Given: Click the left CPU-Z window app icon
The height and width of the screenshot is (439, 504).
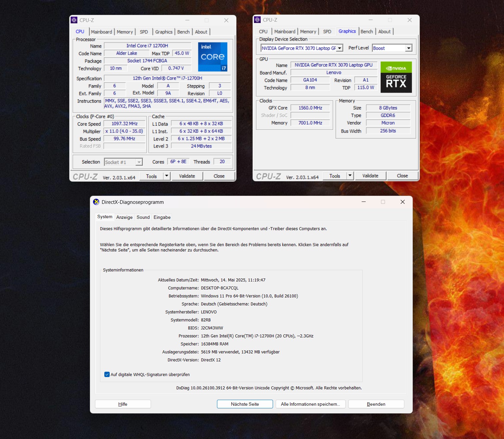Looking at the screenshot, I should click(74, 20).
